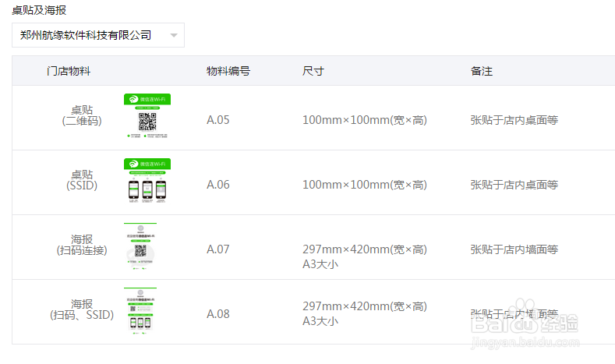Click the 备注 column header
The image size is (615, 364).
point(481,71)
